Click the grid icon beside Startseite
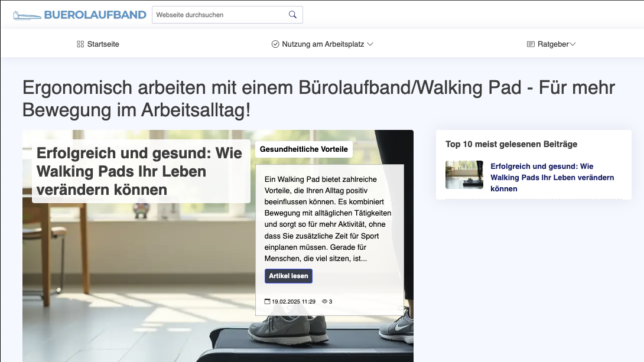The width and height of the screenshot is (644, 362). coord(80,44)
